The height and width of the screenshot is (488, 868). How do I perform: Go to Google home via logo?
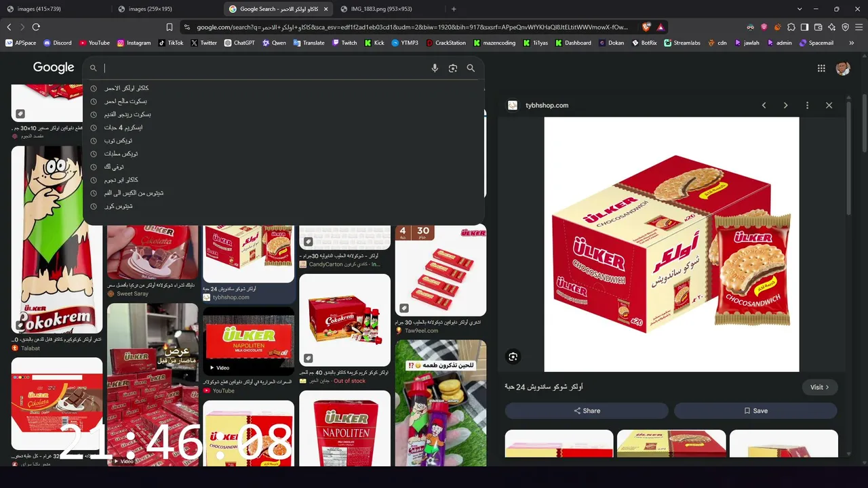(54, 68)
